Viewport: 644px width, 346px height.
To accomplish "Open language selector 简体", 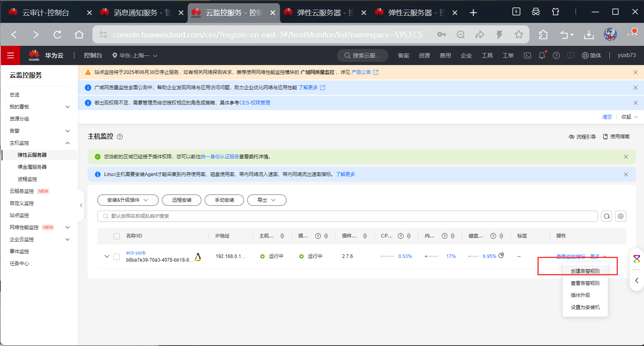I will click(x=592, y=55).
